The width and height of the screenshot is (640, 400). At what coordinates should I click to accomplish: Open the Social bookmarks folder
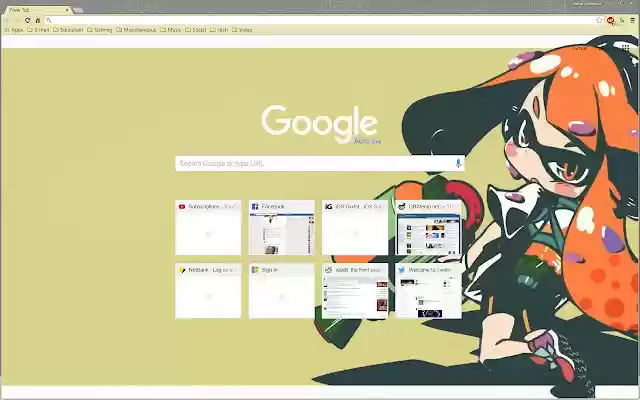coord(196,30)
